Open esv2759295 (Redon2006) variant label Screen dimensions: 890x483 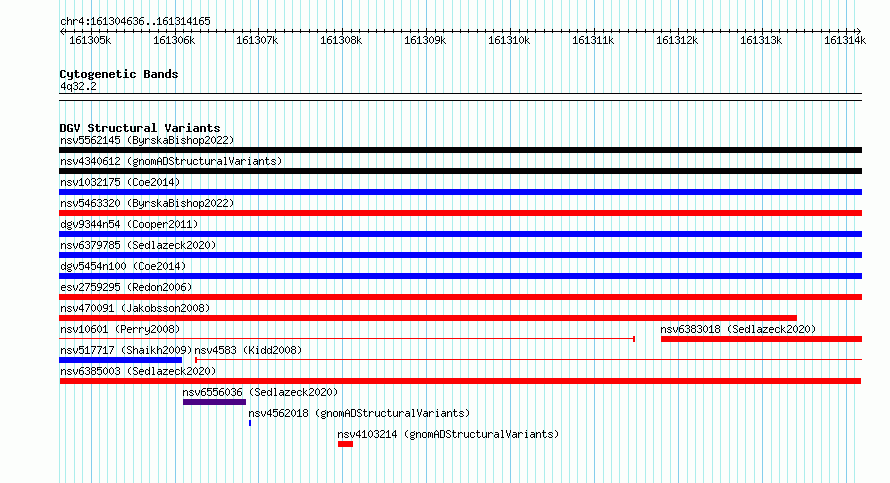tap(126, 287)
